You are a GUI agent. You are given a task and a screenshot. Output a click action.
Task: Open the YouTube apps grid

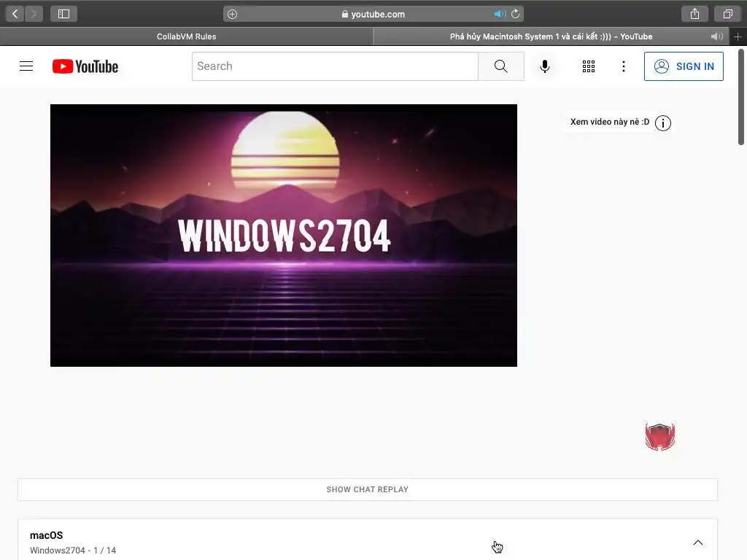[x=589, y=66]
